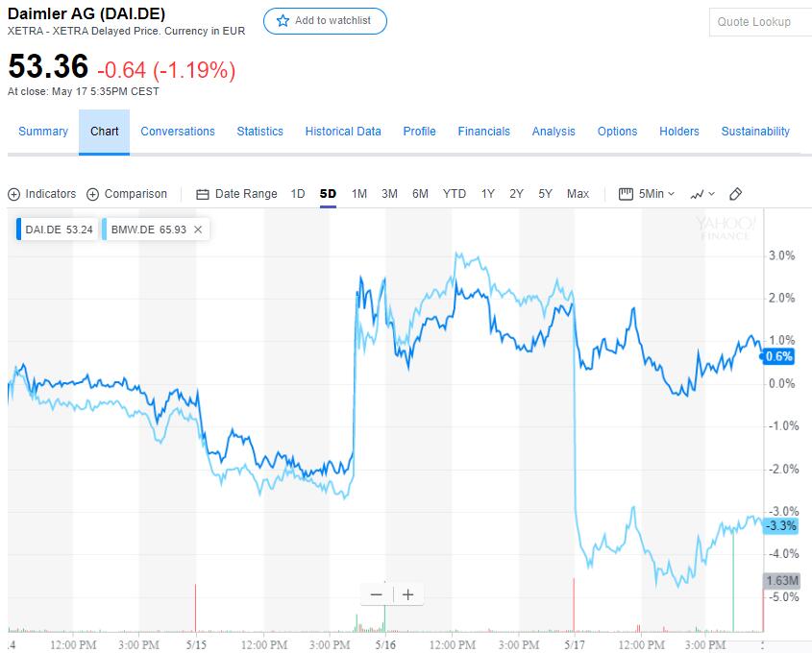Remove the BMW.DE comparison series
The image size is (812, 653).
(x=198, y=230)
